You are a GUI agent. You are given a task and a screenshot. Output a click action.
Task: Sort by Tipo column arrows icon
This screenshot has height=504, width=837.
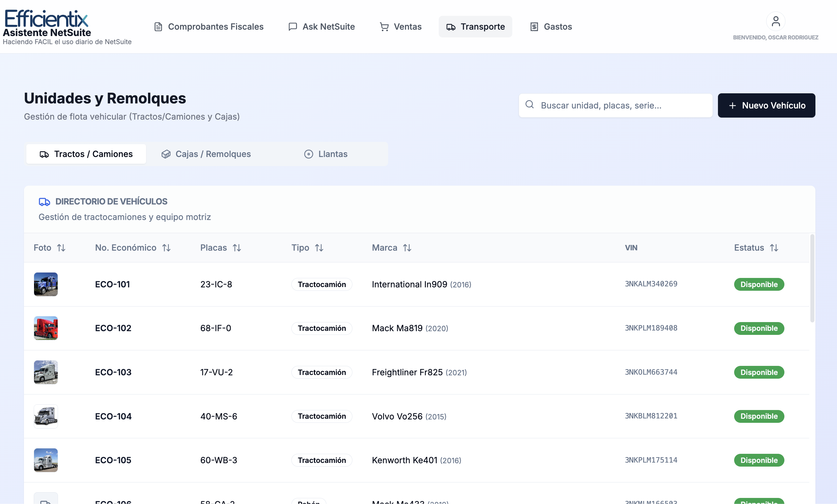(x=319, y=248)
